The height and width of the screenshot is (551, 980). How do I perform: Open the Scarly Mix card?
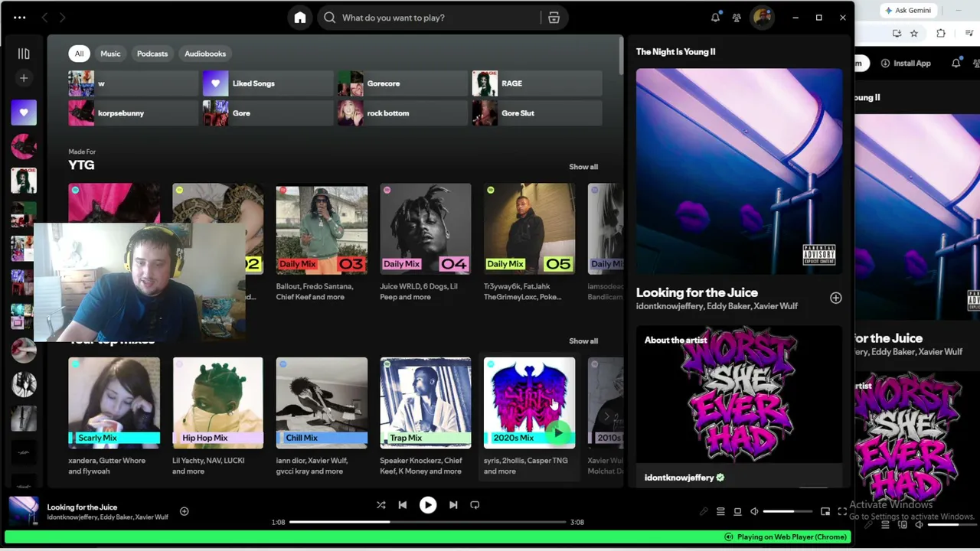tap(114, 417)
